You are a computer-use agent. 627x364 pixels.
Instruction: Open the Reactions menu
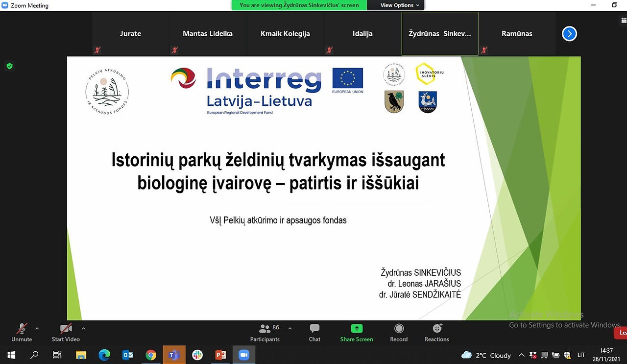437,332
